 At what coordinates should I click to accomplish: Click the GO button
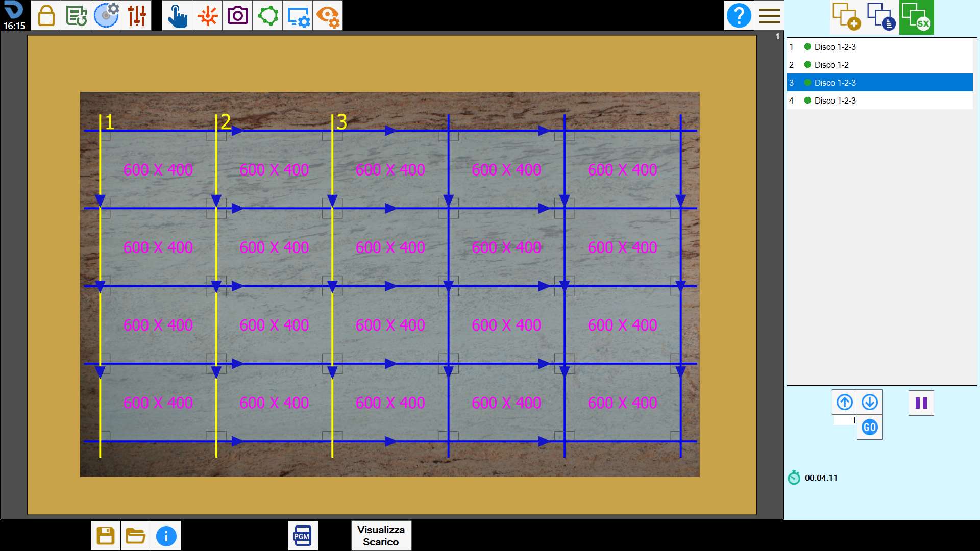870,428
